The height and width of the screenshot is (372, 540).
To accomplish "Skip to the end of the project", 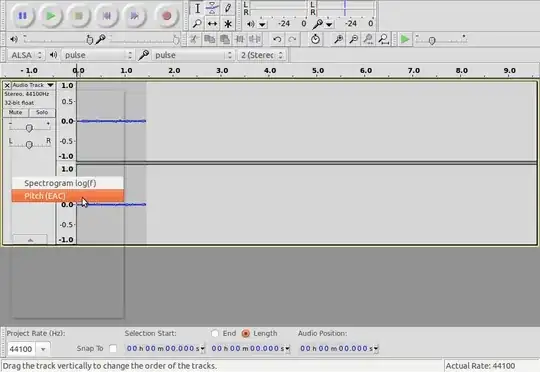I will 135,16.
